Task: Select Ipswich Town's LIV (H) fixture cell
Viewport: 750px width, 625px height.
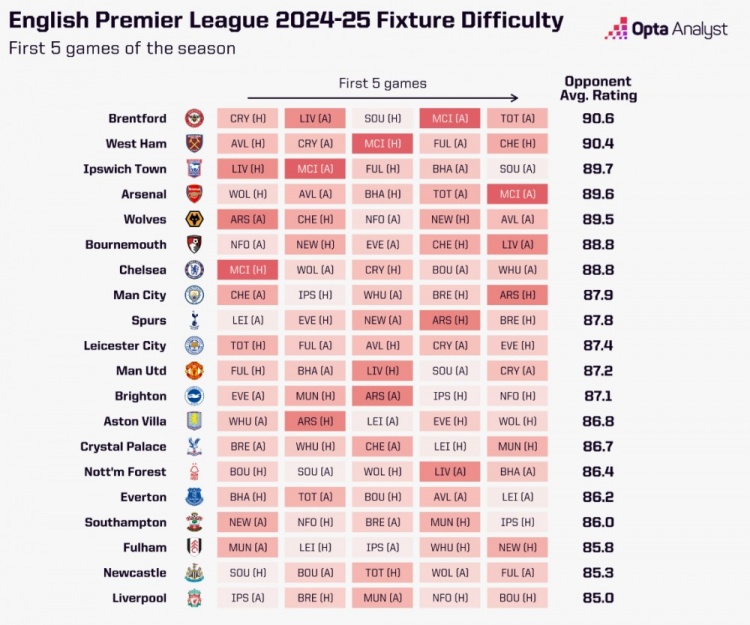Action: tap(247, 169)
